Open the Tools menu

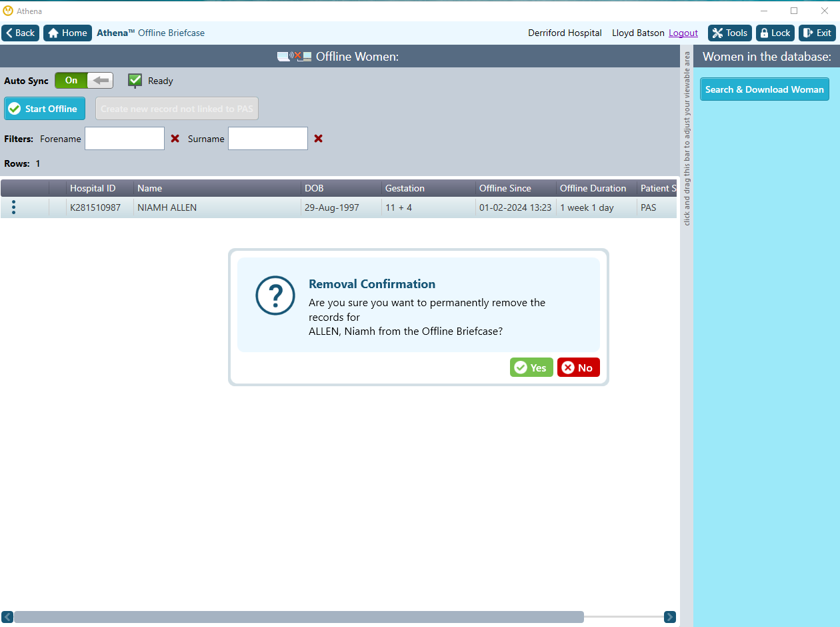click(x=730, y=33)
